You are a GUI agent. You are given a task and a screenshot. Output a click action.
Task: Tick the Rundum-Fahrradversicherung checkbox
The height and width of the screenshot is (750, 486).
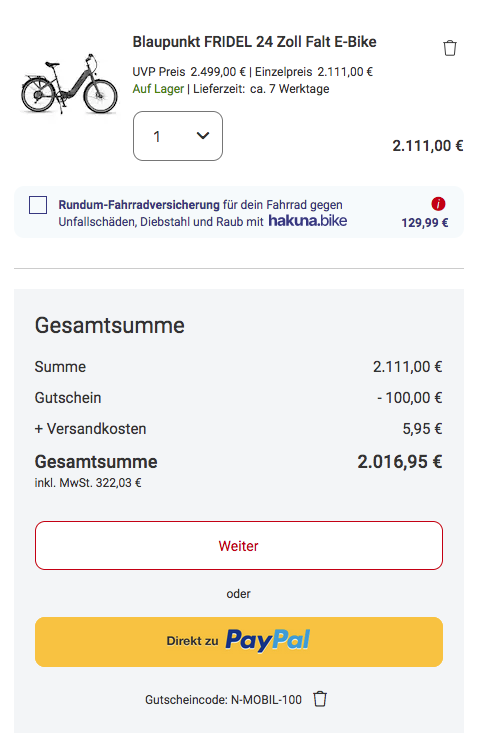coord(38,205)
